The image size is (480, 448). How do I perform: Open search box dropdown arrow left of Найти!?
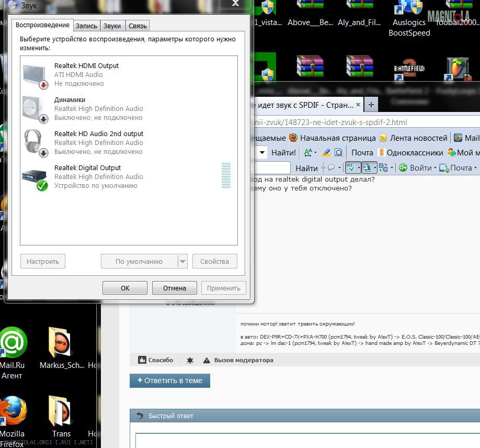262,152
